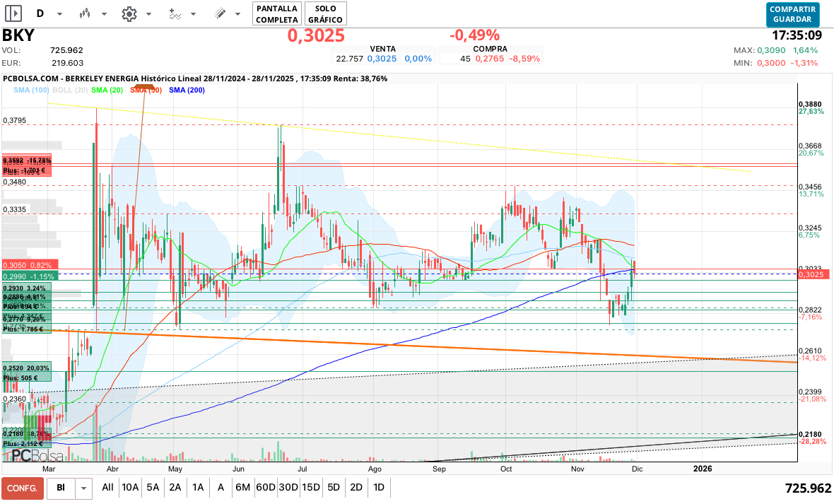Toggle SMA (200) indicator in legend
The width and height of the screenshot is (834, 504).
[x=187, y=90]
